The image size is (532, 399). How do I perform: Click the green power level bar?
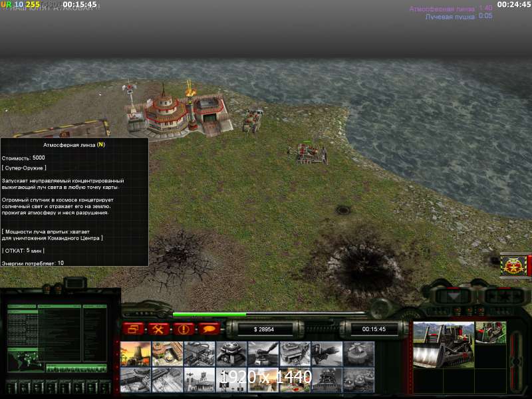209,315
